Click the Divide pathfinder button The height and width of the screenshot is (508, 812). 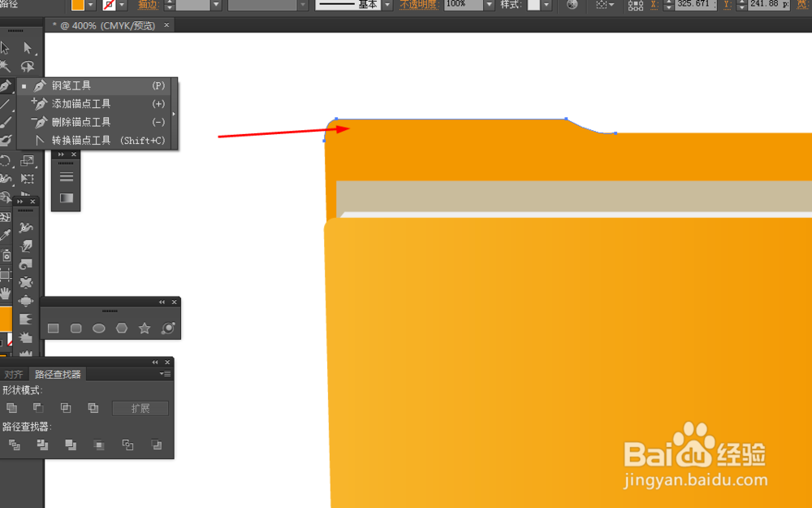[15, 445]
